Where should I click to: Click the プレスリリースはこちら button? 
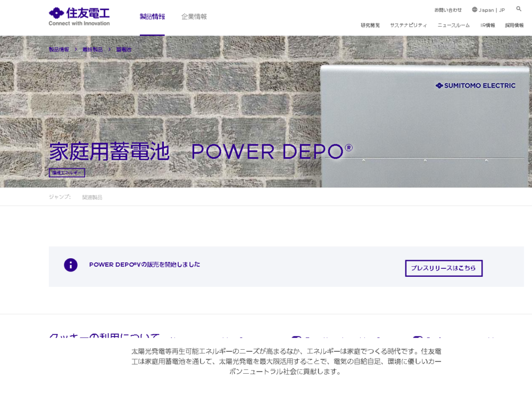[x=444, y=268]
